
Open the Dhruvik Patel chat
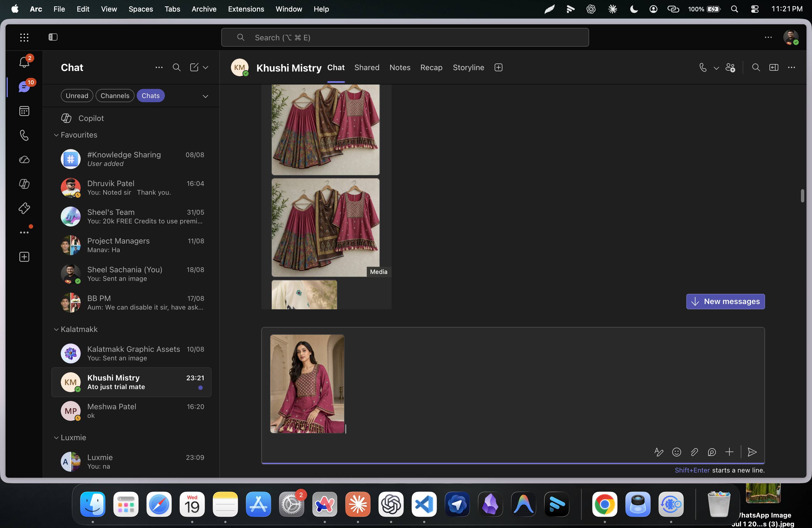131,188
